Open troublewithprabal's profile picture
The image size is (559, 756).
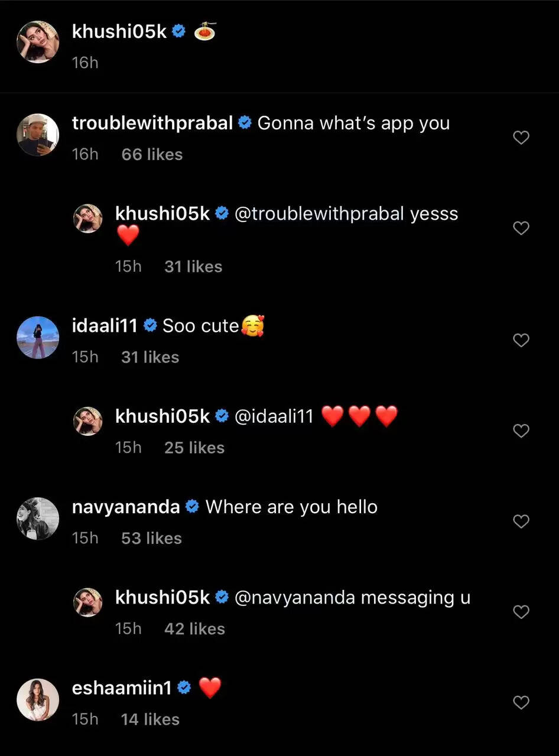38,135
